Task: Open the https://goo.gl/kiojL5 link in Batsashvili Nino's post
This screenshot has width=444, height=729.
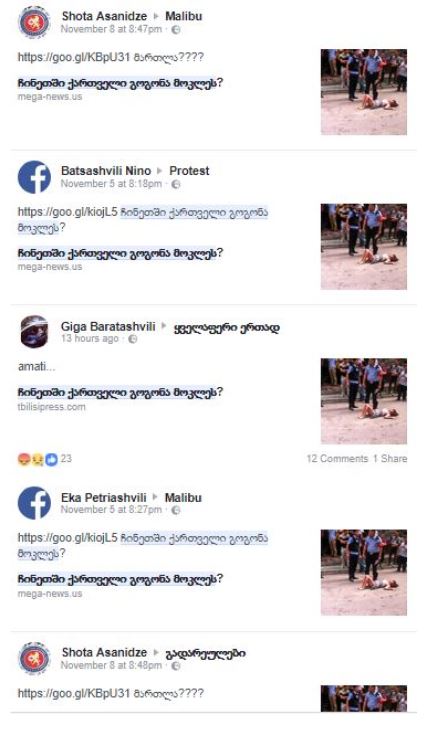Action: (67, 212)
